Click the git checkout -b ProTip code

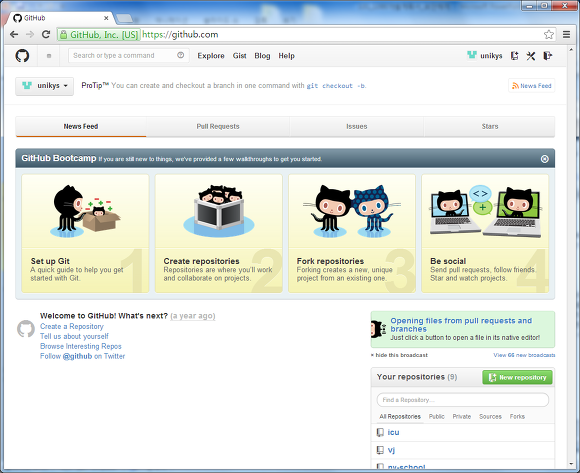pos(335,86)
